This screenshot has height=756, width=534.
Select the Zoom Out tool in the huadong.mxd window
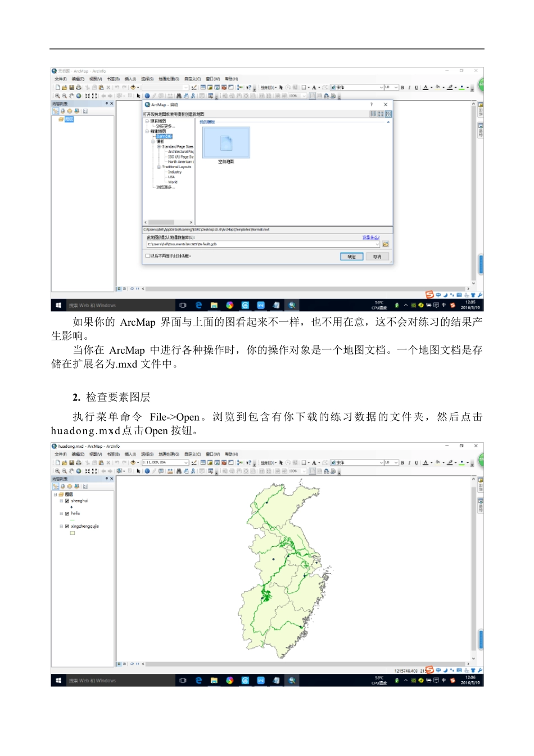click(64, 471)
